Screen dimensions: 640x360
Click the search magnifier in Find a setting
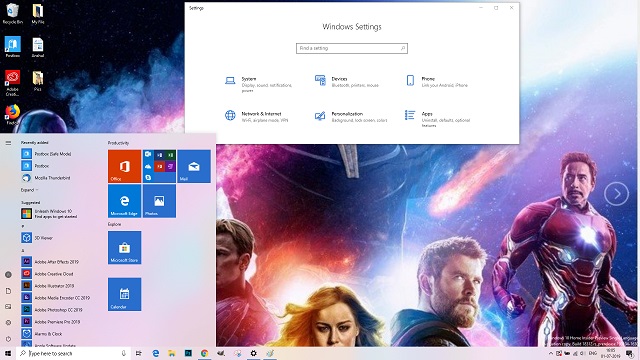pos(402,48)
